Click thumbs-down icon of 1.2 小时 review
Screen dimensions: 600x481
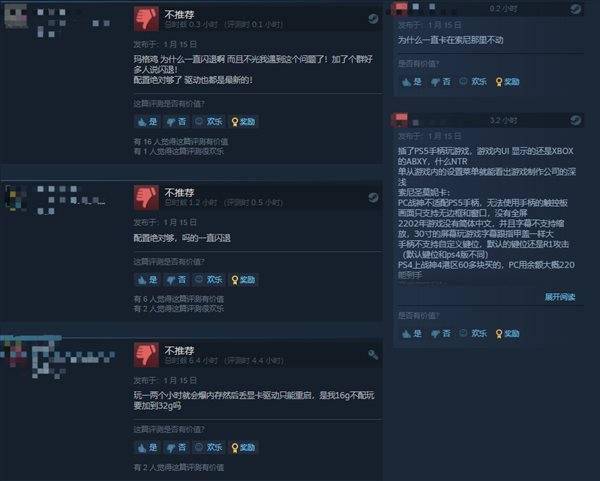(x=146, y=197)
